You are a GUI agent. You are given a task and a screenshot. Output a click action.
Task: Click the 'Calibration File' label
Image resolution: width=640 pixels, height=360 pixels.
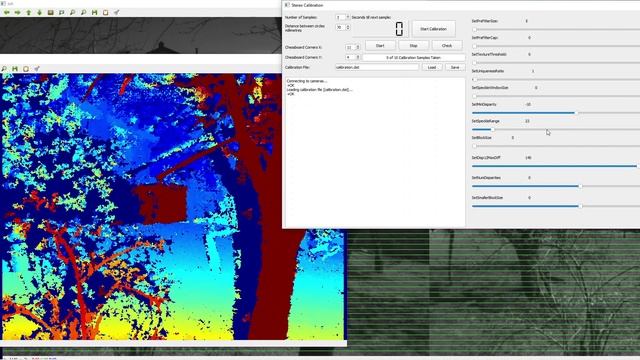[297, 67]
